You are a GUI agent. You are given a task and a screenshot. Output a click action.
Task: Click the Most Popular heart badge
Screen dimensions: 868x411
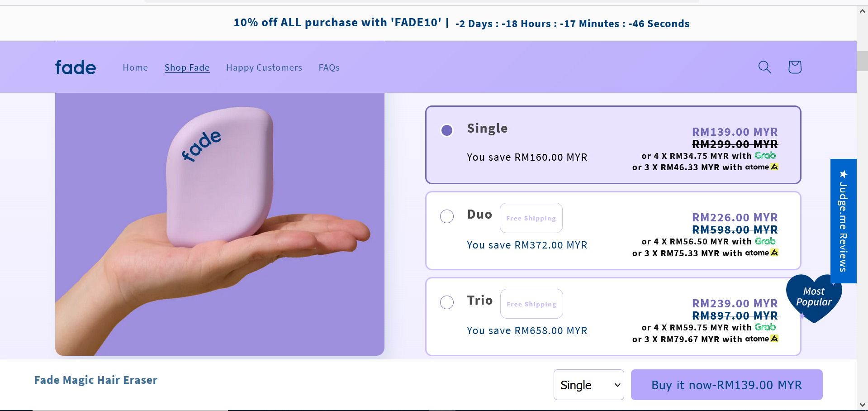click(x=814, y=297)
